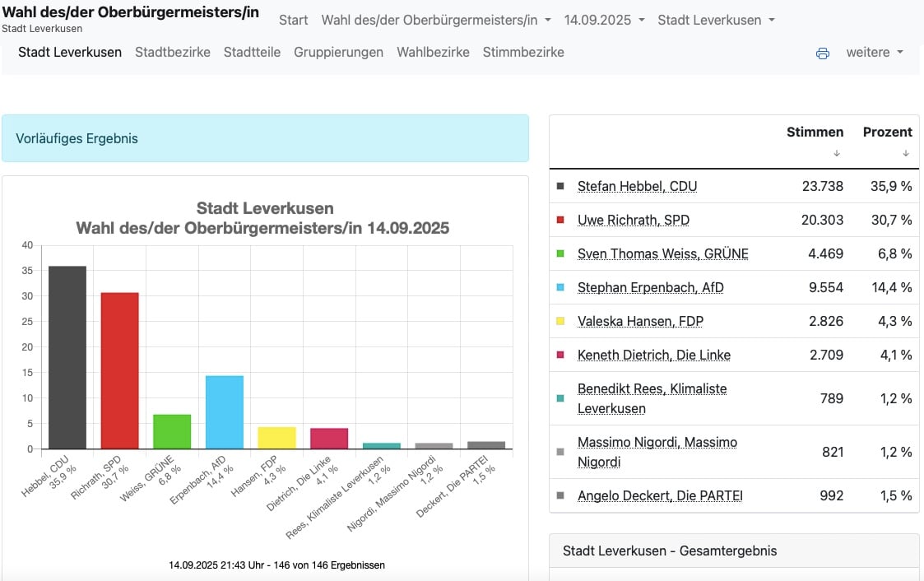Click the green square next to Sven Thomas Weiss
Screen dimensions: 924x581
(x=560, y=253)
